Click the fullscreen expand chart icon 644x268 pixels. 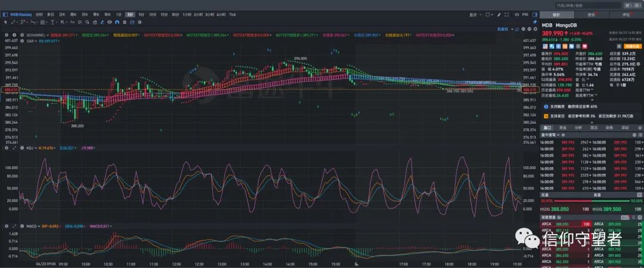click(506, 15)
